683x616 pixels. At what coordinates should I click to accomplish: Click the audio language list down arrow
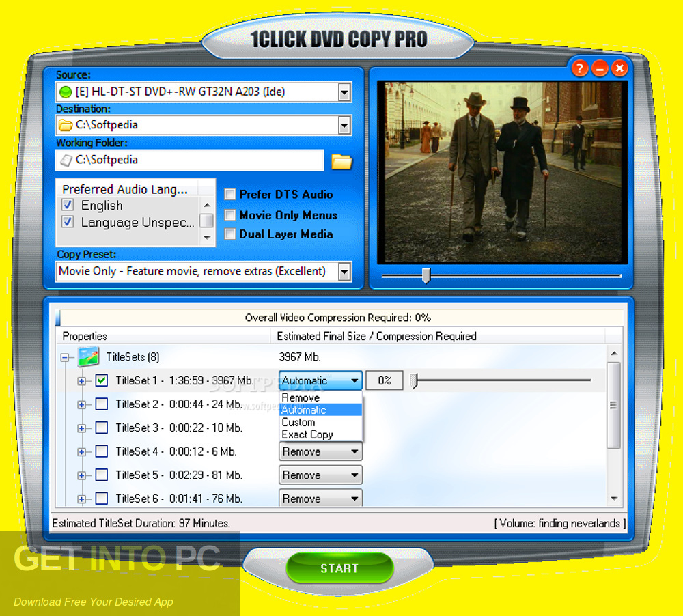pos(208,238)
